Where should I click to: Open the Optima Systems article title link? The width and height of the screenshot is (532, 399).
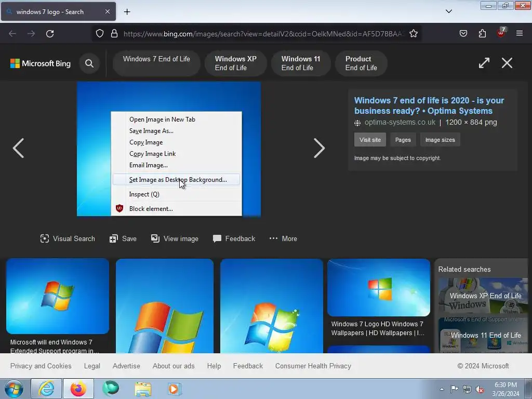429,105
